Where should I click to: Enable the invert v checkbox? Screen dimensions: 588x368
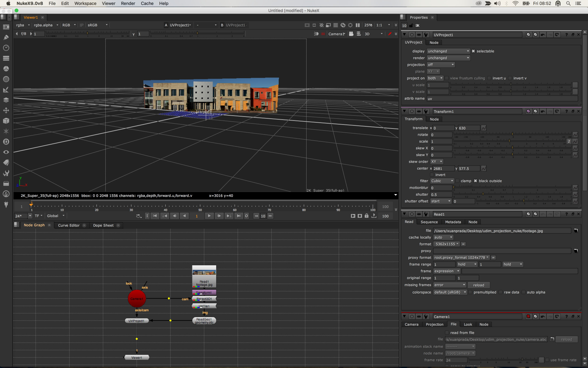click(510, 78)
